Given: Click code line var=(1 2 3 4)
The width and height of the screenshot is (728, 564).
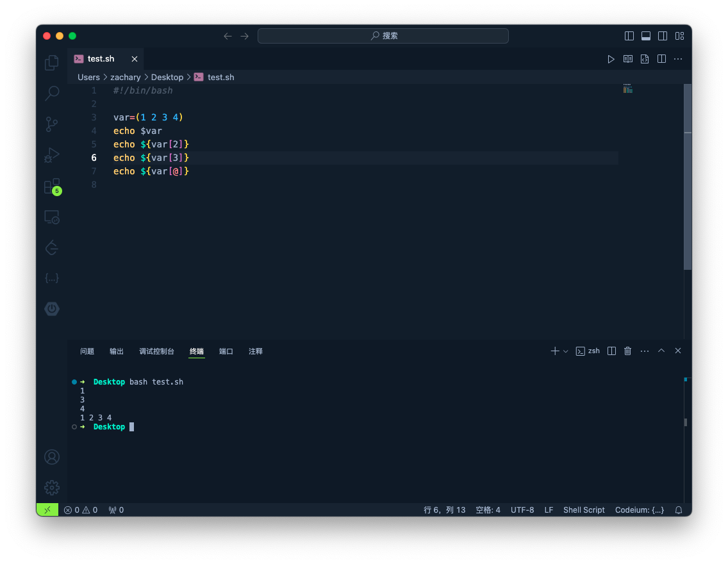Looking at the screenshot, I should point(148,117).
